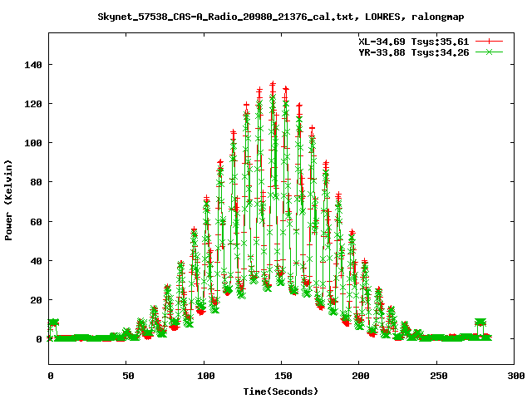Image resolution: width=532 pixels, height=399 pixels.
Task: Click the calibration spike near 275 seconds
Action: (480, 323)
